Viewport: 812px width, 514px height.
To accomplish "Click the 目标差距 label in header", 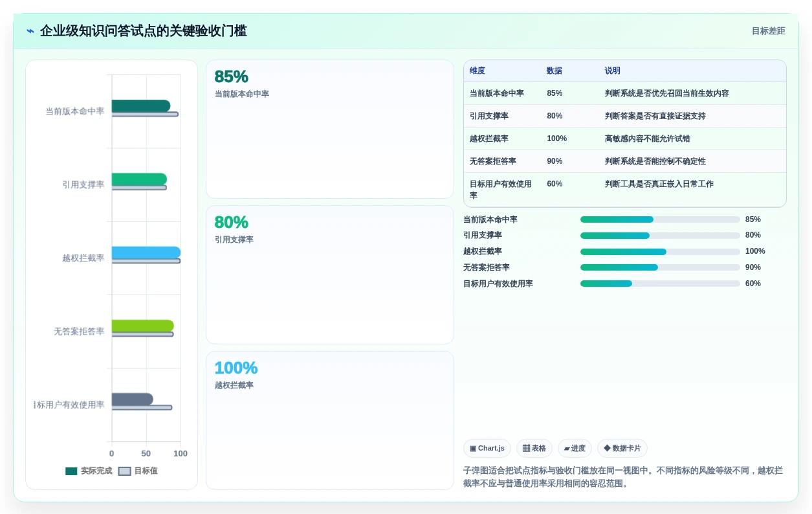I will point(769,31).
